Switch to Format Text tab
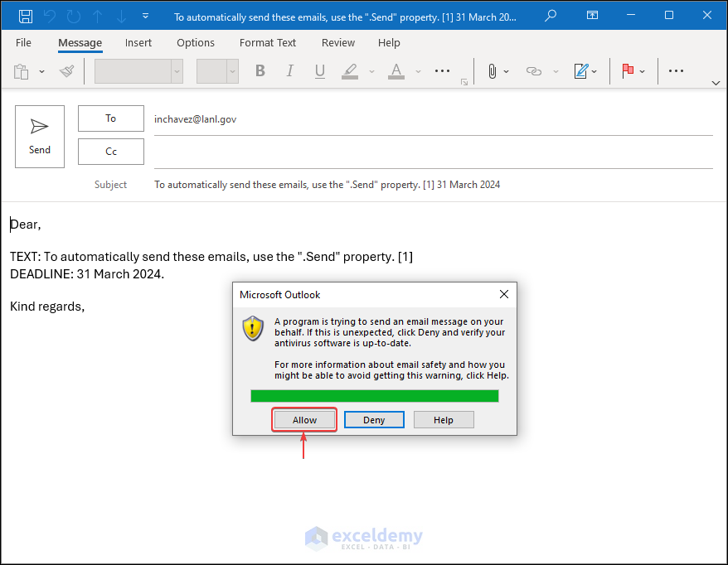This screenshot has height=565, width=728. click(x=268, y=43)
